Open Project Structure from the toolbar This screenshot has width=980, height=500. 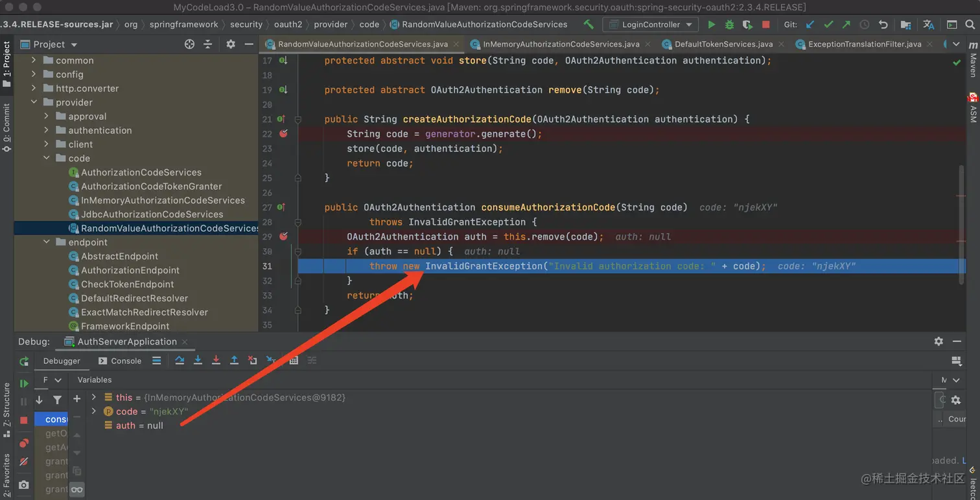pyautogui.click(x=905, y=25)
